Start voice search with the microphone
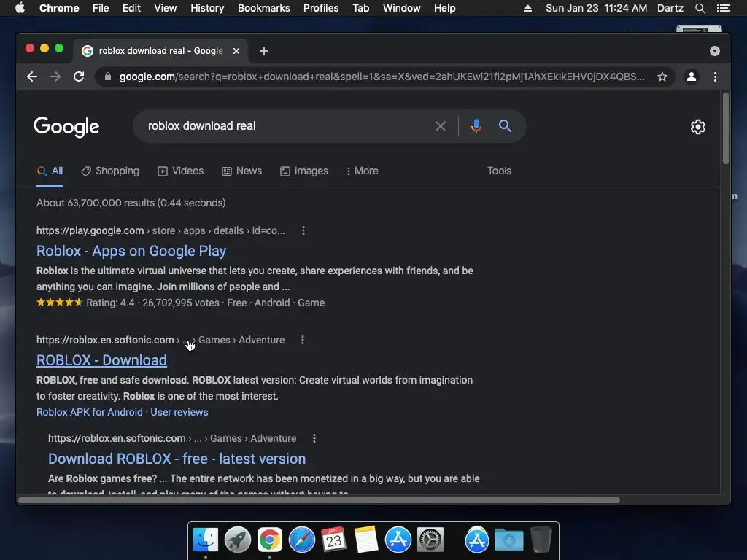The image size is (747, 560). (x=476, y=126)
